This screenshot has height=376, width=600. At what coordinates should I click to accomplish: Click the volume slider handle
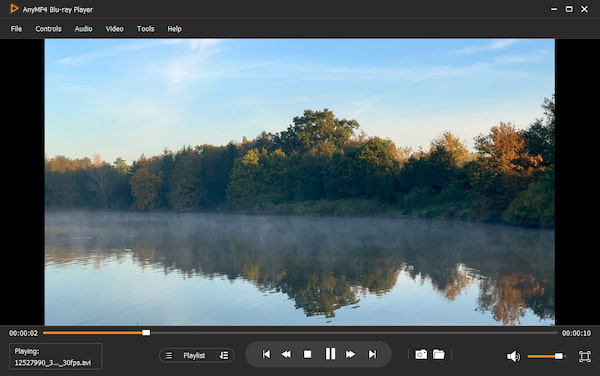559,356
